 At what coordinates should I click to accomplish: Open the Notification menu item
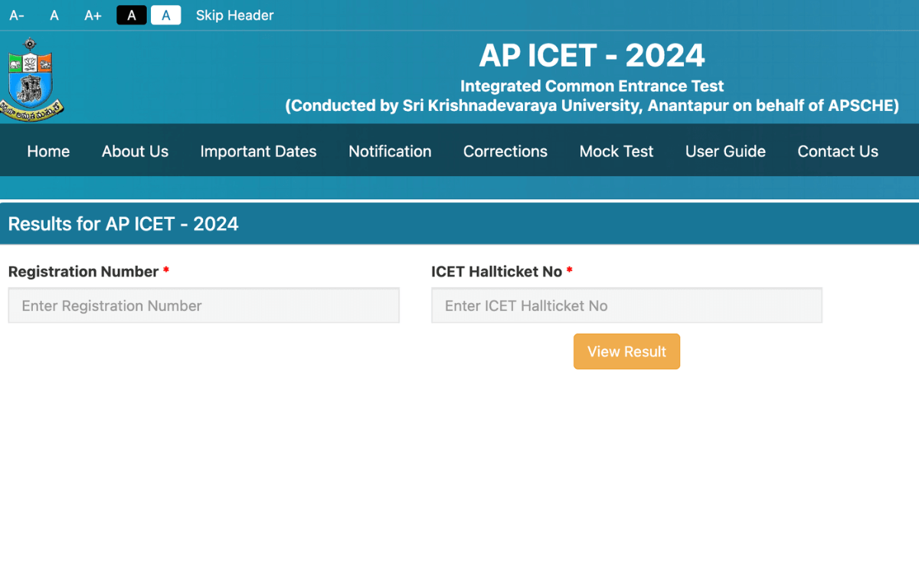pos(390,152)
